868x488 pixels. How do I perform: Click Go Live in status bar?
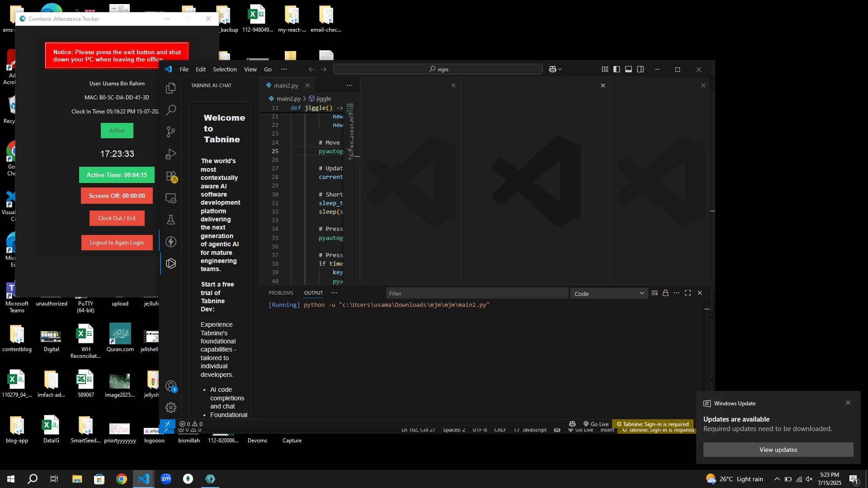[x=596, y=424]
